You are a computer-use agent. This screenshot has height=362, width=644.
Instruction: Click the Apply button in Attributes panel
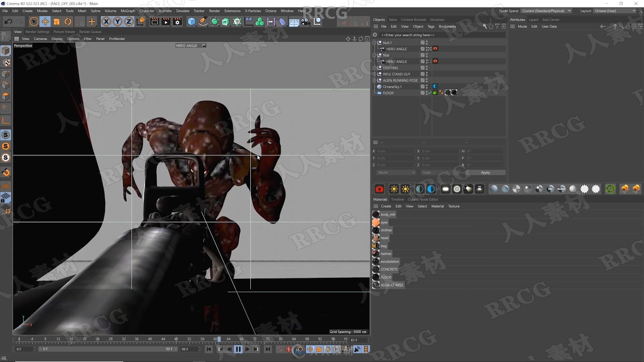(486, 172)
